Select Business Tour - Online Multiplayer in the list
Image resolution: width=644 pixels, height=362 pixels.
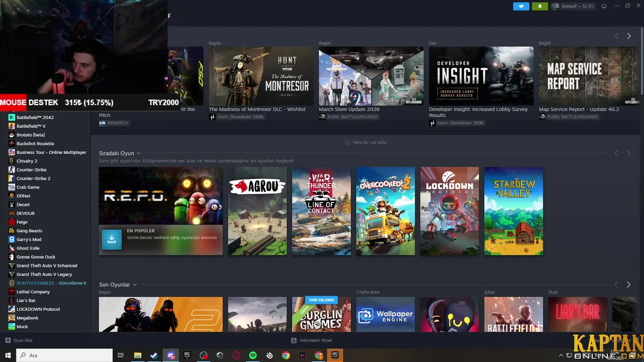pos(51,152)
